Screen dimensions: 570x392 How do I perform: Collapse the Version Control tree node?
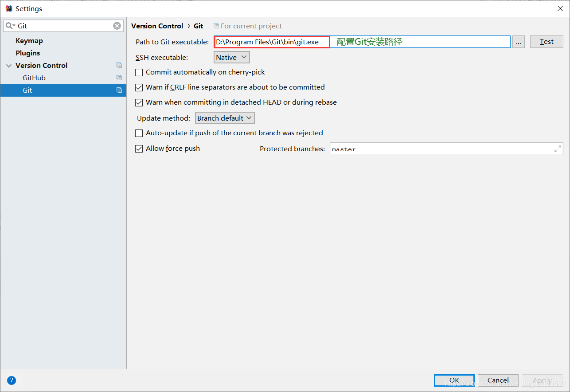9,66
